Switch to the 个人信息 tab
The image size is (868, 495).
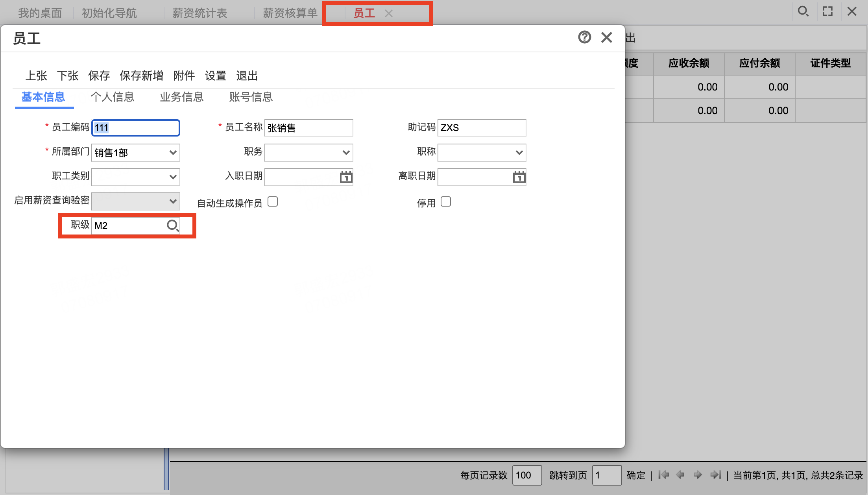113,97
